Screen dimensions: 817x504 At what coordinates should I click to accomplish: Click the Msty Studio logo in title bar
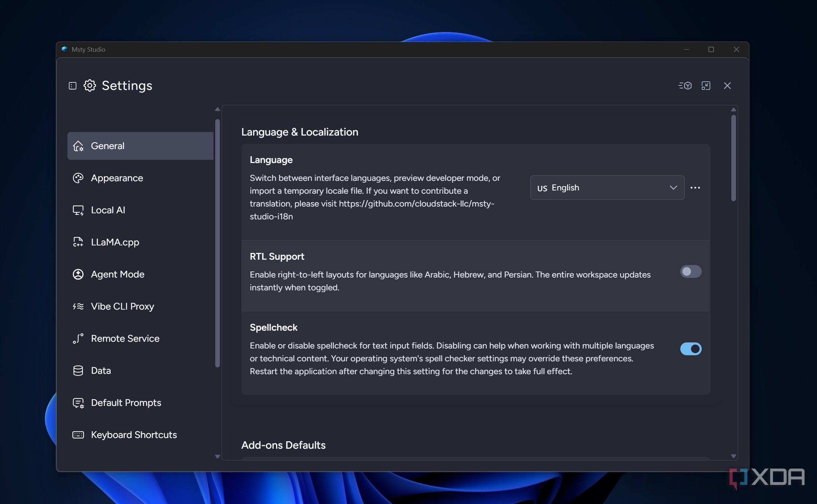65,49
